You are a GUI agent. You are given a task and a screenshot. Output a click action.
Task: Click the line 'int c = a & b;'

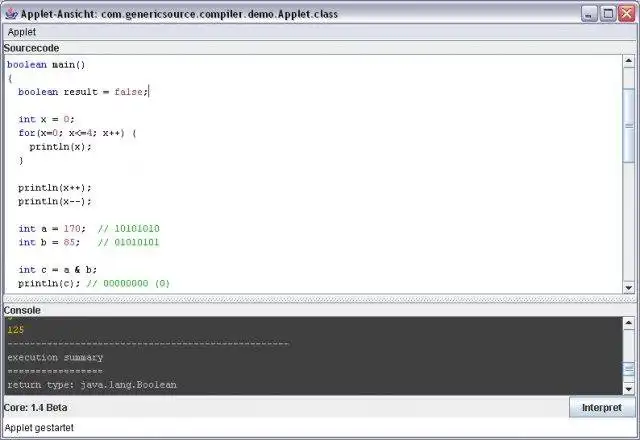point(58,269)
